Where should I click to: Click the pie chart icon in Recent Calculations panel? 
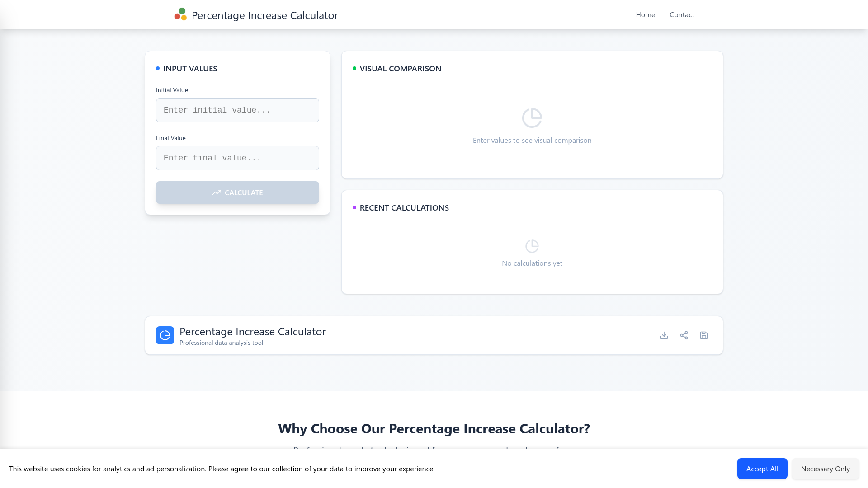[532, 246]
